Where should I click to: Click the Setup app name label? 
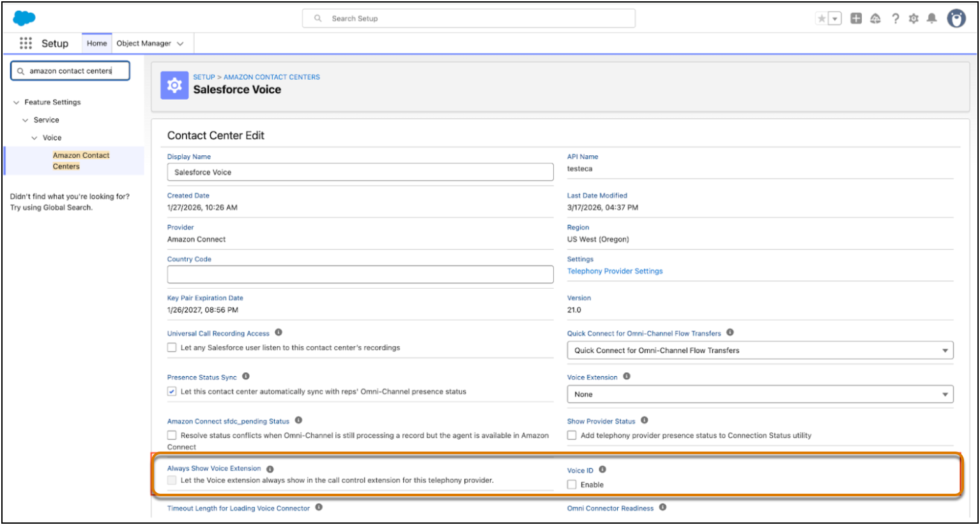coord(55,43)
